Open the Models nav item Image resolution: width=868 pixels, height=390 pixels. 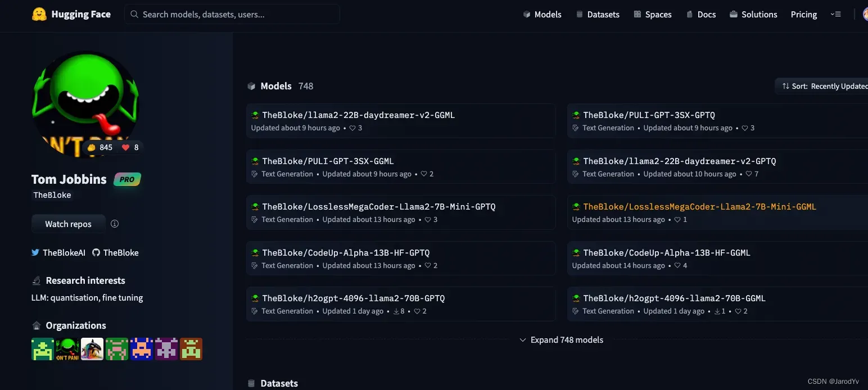point(542,14)
